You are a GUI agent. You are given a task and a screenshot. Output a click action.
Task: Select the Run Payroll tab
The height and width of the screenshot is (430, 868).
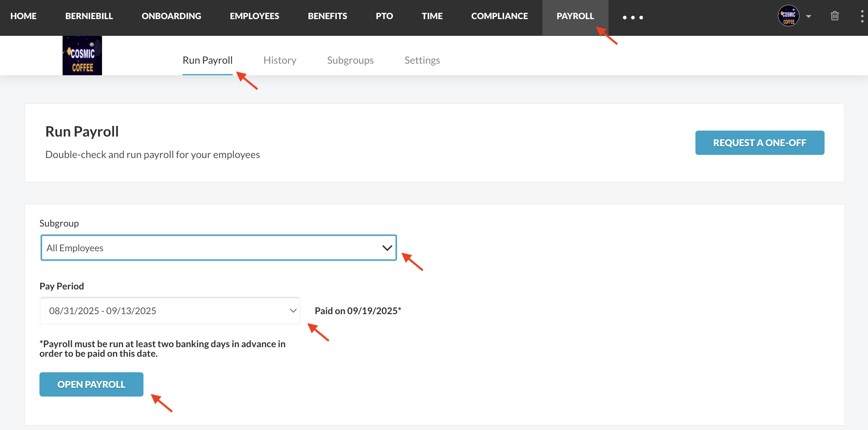pyautogui.click(x=207, y=60)
